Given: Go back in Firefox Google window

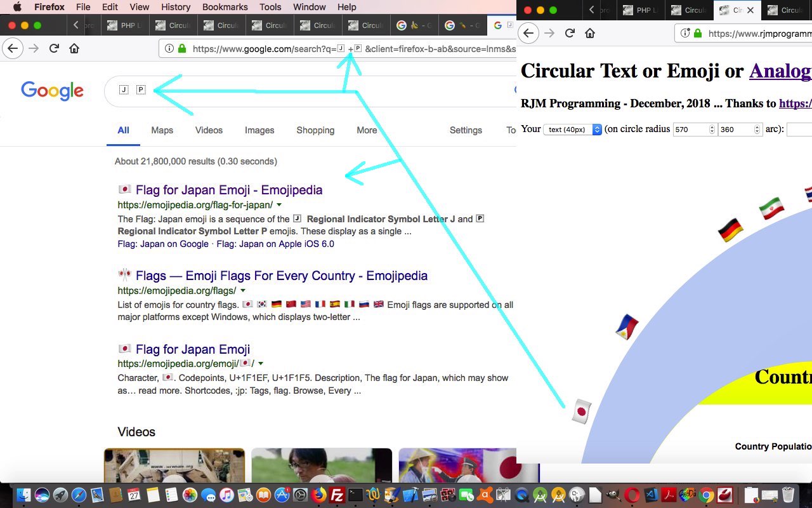Looking at the screenshot, I should click(x=13, y=48).
